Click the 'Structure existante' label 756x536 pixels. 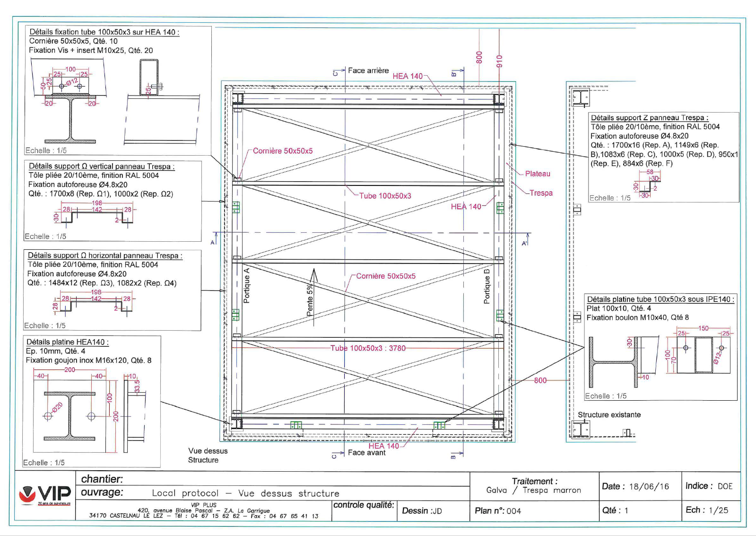click(x=609, y=415)
